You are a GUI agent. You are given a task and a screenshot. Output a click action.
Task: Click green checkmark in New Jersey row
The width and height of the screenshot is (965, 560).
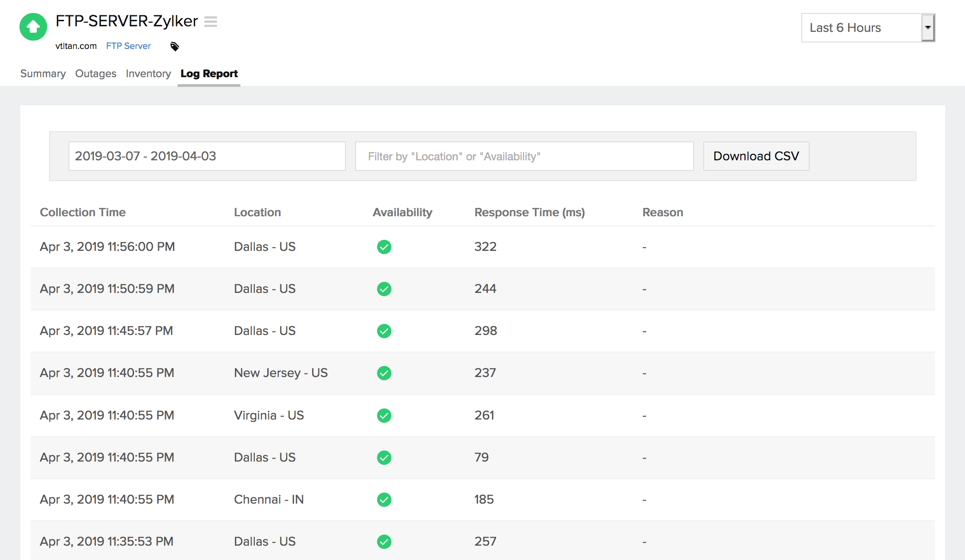(x=384, y=373)
